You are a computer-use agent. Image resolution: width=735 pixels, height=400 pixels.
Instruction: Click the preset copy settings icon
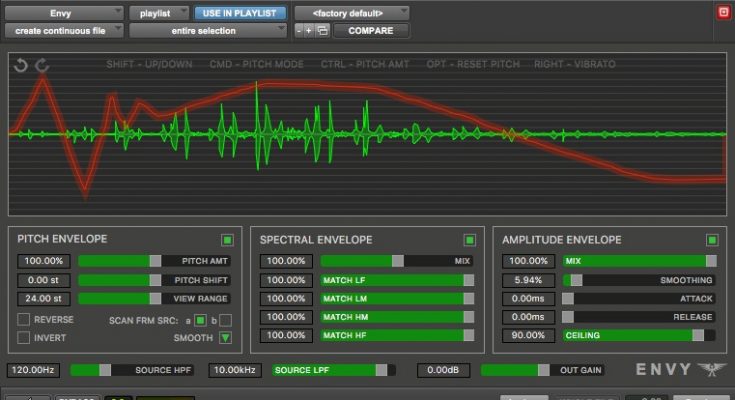point(322,31)
